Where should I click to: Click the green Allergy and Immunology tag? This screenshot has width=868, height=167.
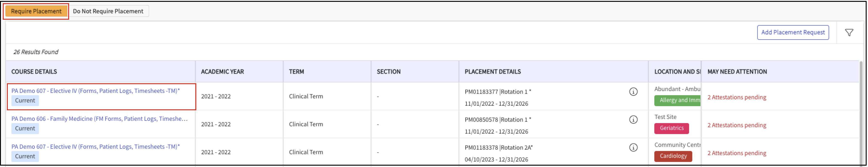coord(677,100)
